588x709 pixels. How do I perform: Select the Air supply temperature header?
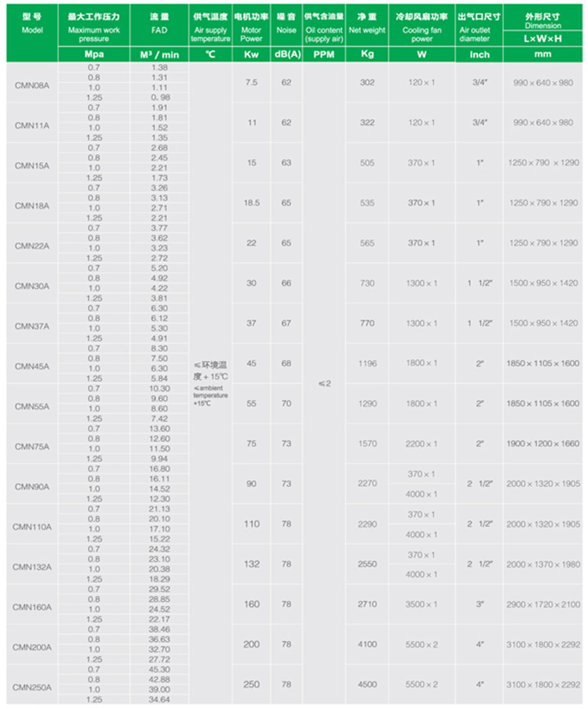[x=210, y=25]
